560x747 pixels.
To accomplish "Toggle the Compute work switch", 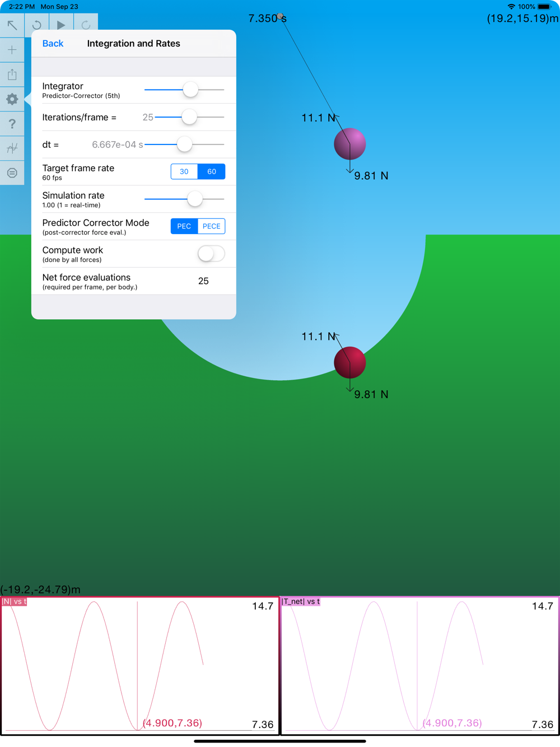I will [x=211, y=254].
